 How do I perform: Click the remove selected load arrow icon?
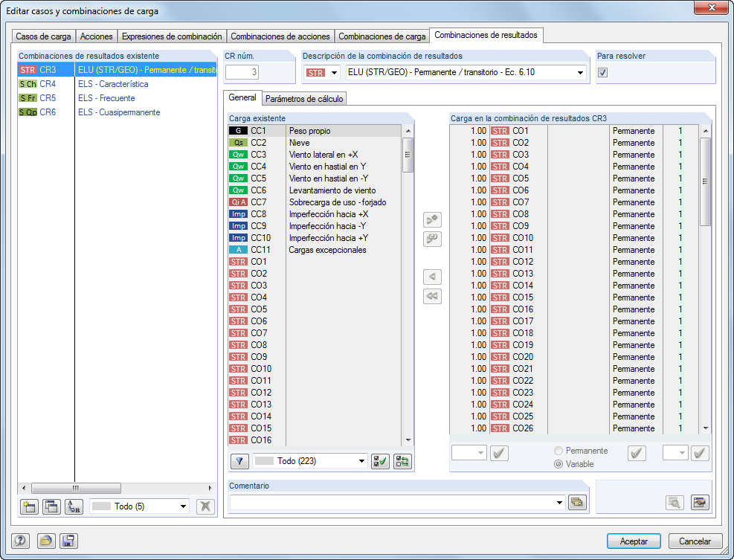(x=432, y=277)
